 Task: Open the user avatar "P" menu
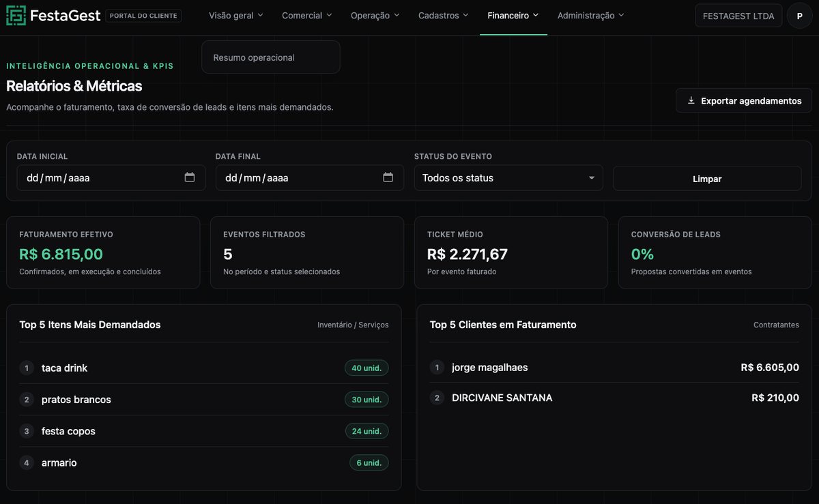coord(799,16)
